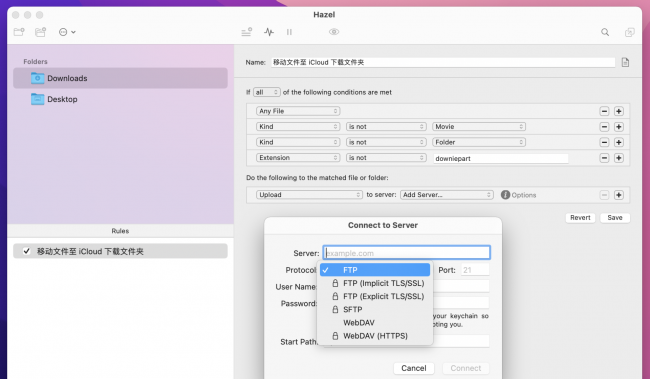Click the pause rules toolbar icon
The height and width of the screenshot is (379, 650).
289,32
